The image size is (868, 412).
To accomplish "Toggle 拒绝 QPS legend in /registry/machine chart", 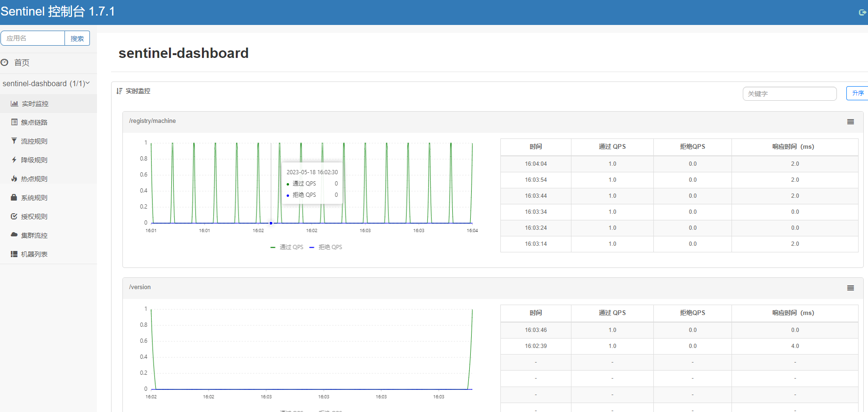I will pos(326,247).
